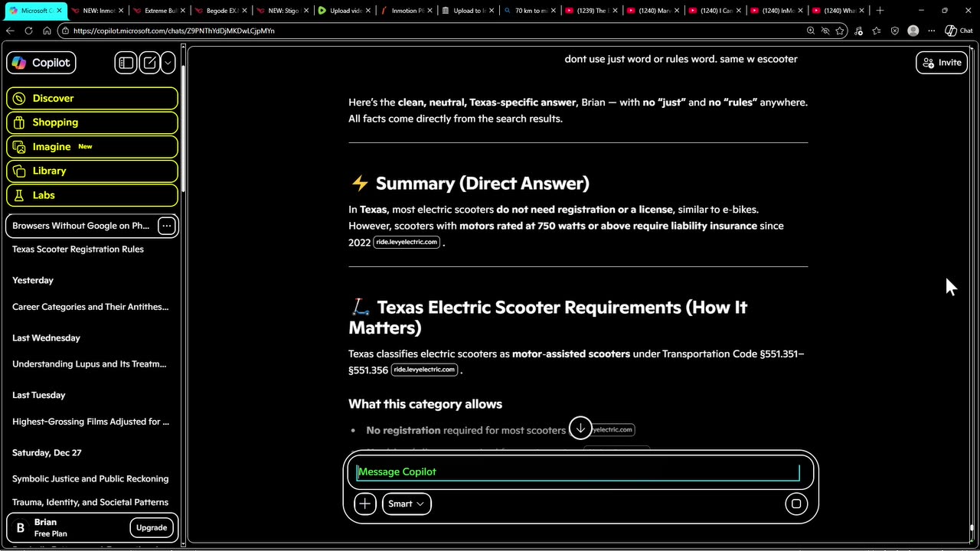Open the Labs section

92,195
